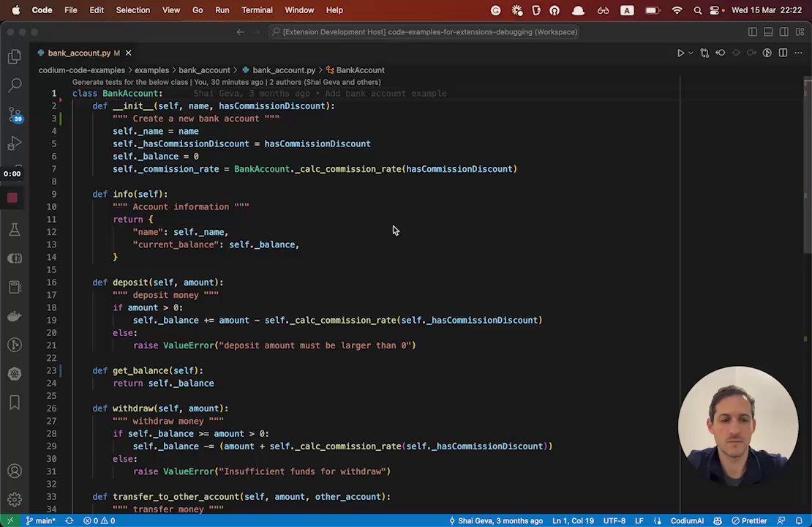The image size is (812, 527).
Task: Click the '2 authors (Shai Geva and others)' code lens
Action: pos(325,82)
